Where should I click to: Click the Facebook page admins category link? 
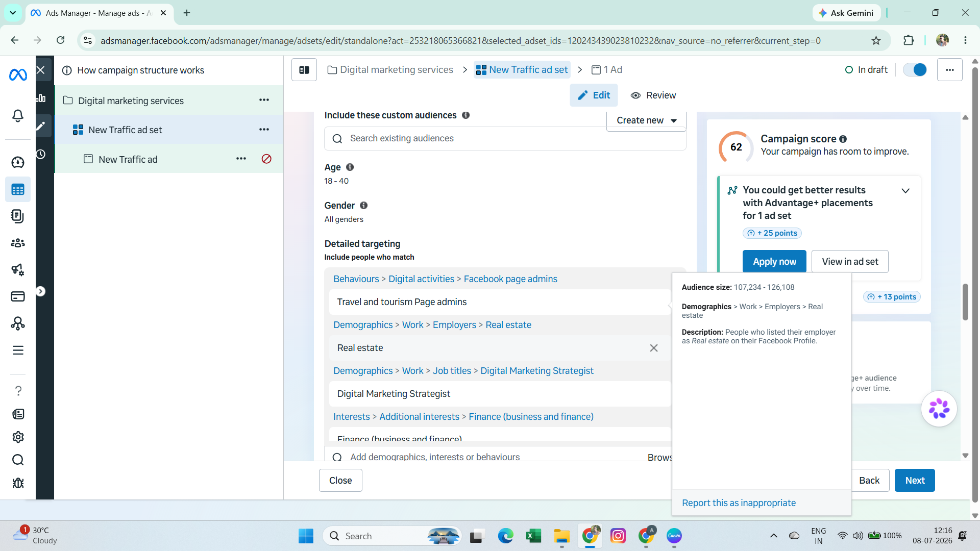(x=510, y=279)
